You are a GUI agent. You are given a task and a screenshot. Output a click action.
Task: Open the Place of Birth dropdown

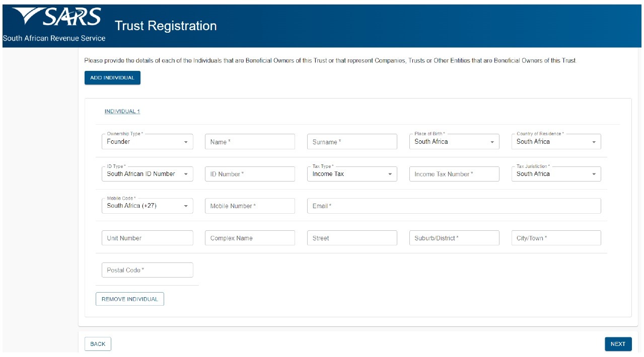click(454, 142)
